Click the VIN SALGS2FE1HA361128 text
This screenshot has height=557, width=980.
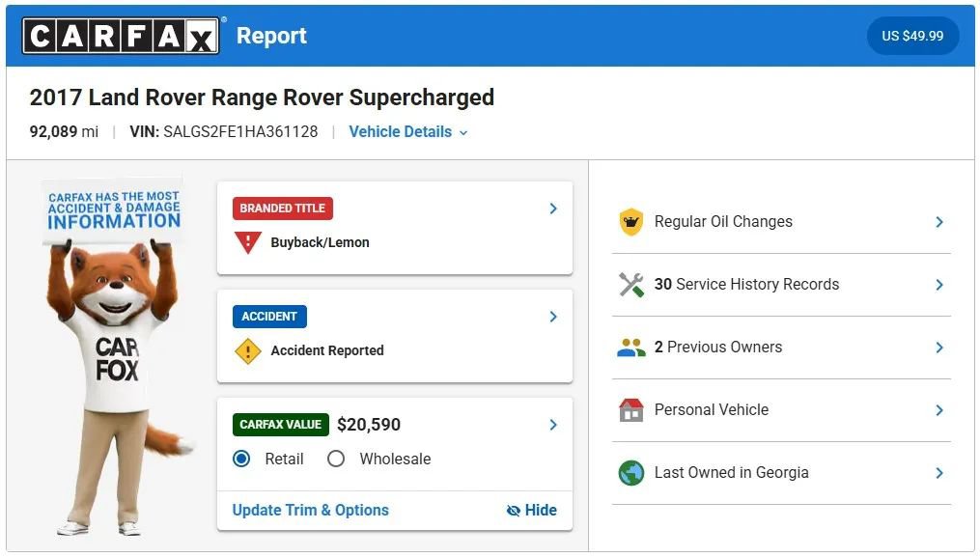tap(224, 132)
